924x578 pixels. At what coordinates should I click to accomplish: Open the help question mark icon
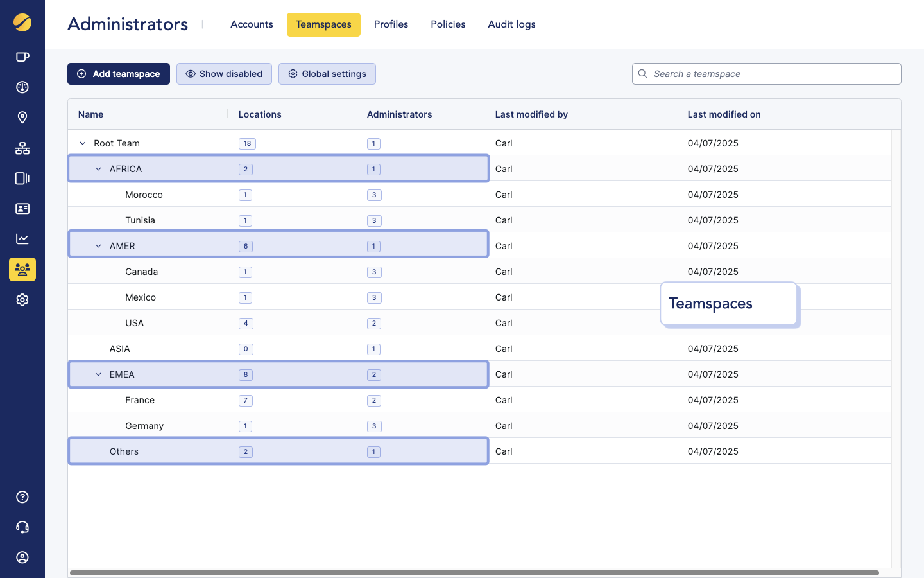[22, 496]
